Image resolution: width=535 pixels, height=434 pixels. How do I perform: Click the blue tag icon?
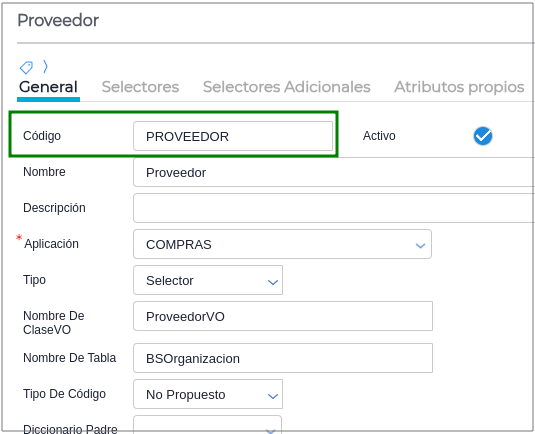pos(26,67)
